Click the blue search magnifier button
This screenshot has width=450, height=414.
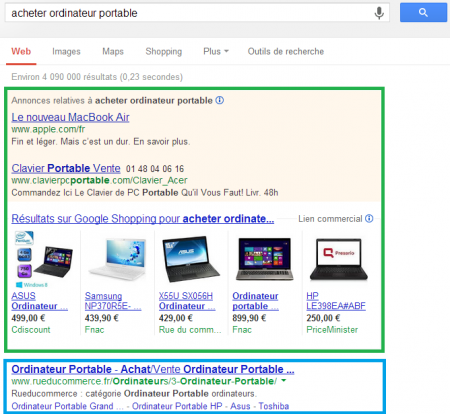point(423,13)
